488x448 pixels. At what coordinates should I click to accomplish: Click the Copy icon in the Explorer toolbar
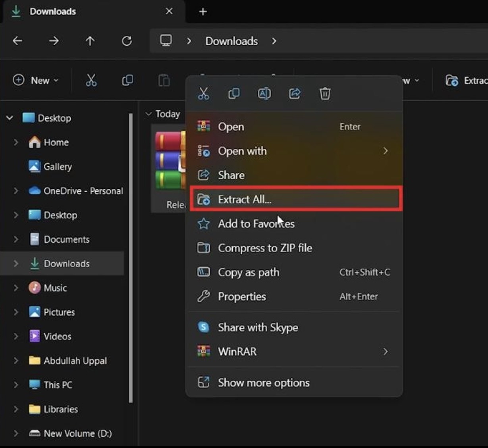click(127, 80)
